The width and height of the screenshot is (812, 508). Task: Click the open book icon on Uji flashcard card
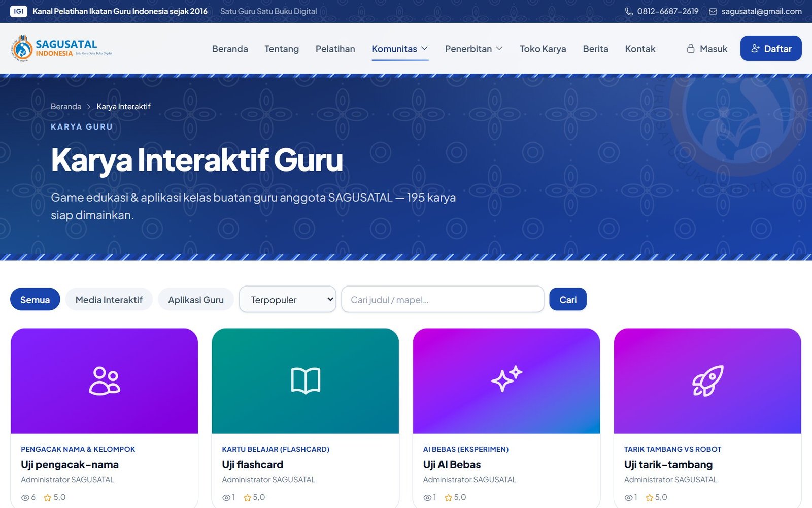pyautogui.click(x=306, y=380)
